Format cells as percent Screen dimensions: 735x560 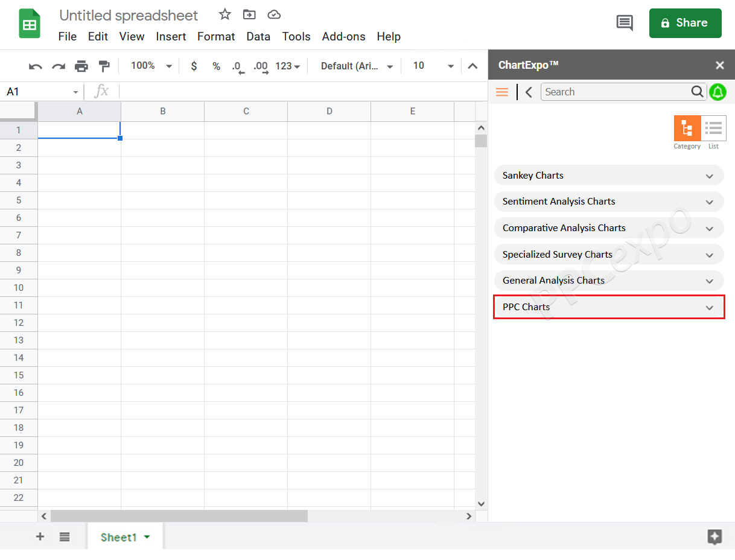coord(216,66)
